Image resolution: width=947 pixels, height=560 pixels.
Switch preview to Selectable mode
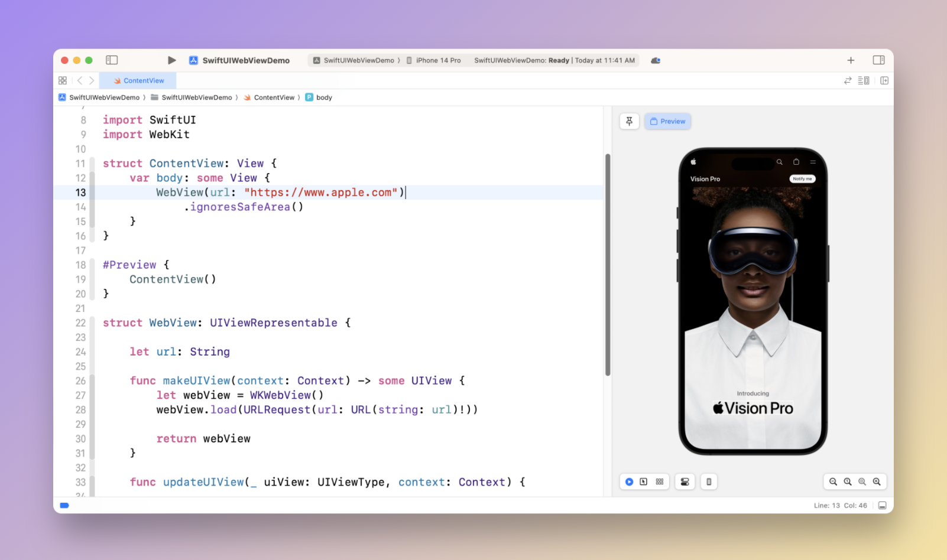click(644, 482)
